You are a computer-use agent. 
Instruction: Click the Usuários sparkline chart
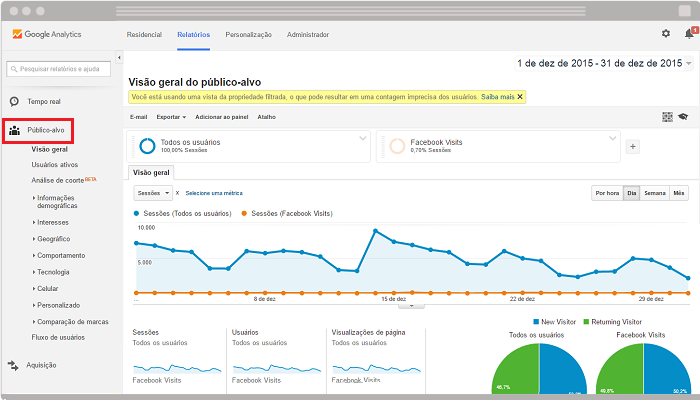pos(277,368)
